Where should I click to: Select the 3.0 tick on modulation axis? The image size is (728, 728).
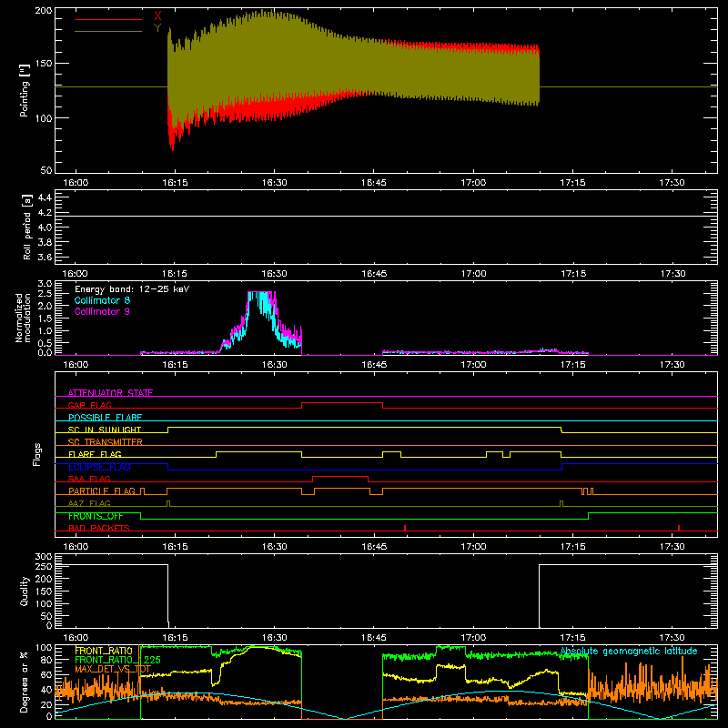pyautogui.click(x=45, y=284)
